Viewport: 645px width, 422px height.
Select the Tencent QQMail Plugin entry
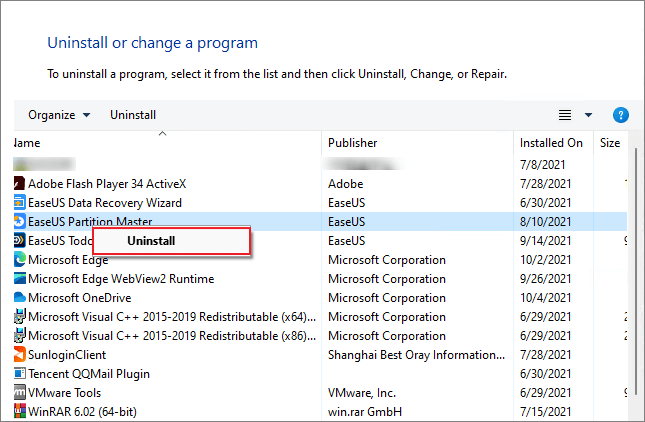[89, 374]
